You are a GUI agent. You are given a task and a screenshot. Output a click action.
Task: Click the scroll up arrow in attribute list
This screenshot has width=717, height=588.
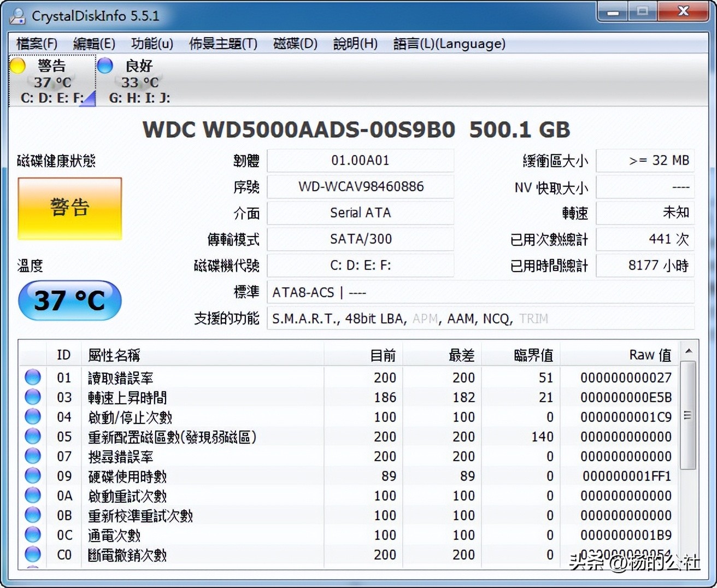(689, 351)
